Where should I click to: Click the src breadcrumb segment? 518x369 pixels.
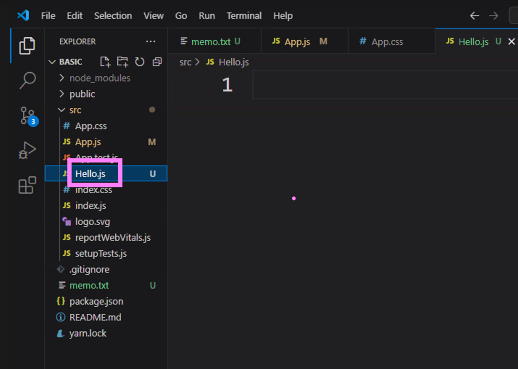(x=185, y=62)
